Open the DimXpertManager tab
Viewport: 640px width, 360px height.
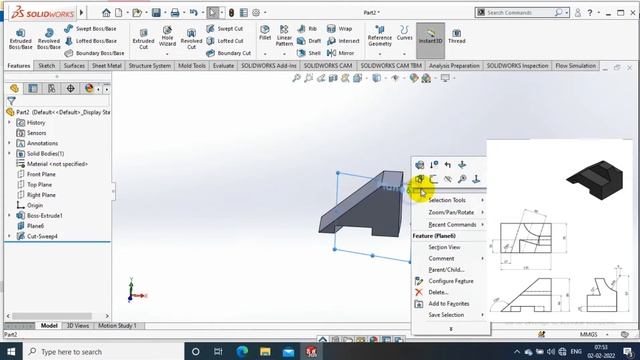tap(70, 88)
